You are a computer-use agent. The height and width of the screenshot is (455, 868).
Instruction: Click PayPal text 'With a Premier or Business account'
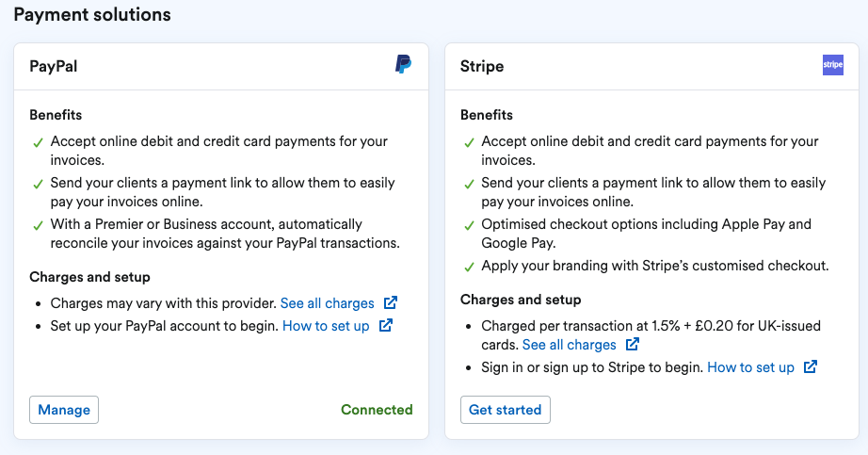[162, 224]
